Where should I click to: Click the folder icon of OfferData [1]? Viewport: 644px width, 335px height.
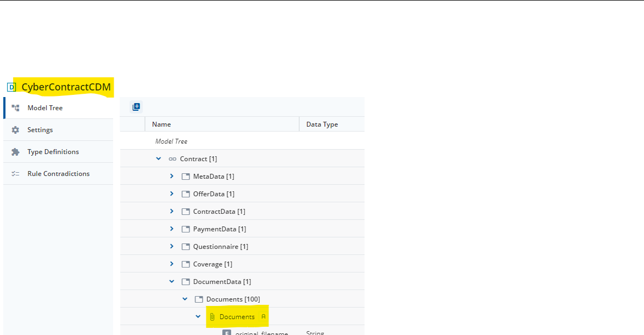(x=186, y=194)
